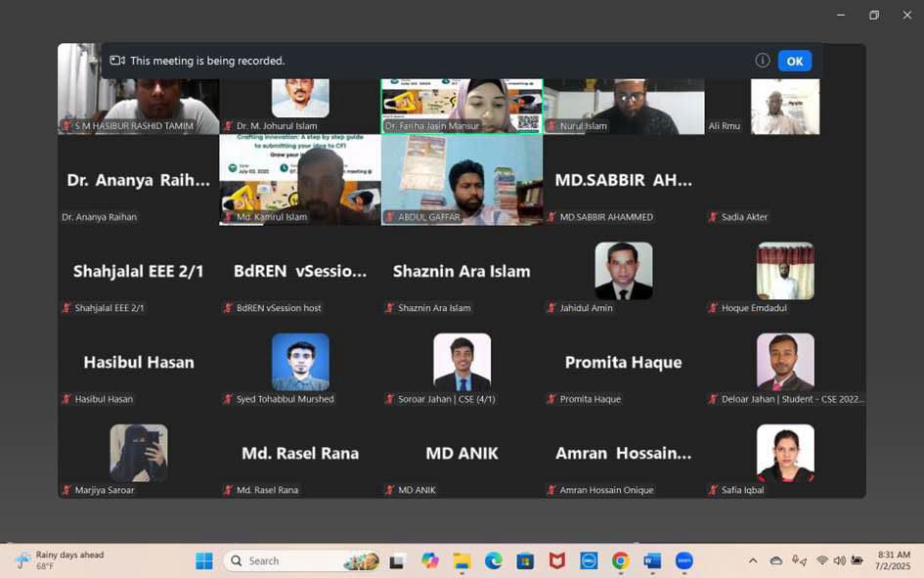
Task: Open Zoom from the taskbar
Action: click(x=684, y=560)
